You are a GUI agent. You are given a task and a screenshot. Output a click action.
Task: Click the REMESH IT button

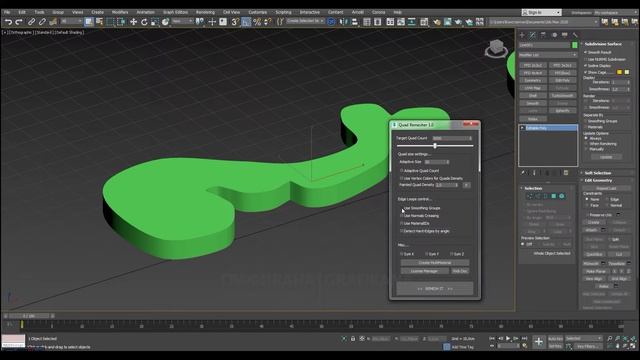(x=435, y=289)
